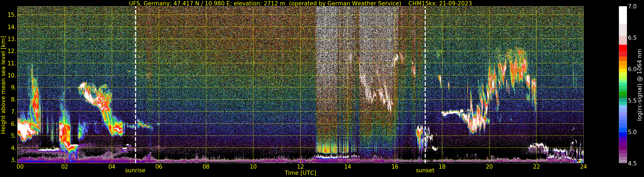Click the '5.5' colorbar tick value
Viewport: 644px width, 177px height.
[632, 101]
